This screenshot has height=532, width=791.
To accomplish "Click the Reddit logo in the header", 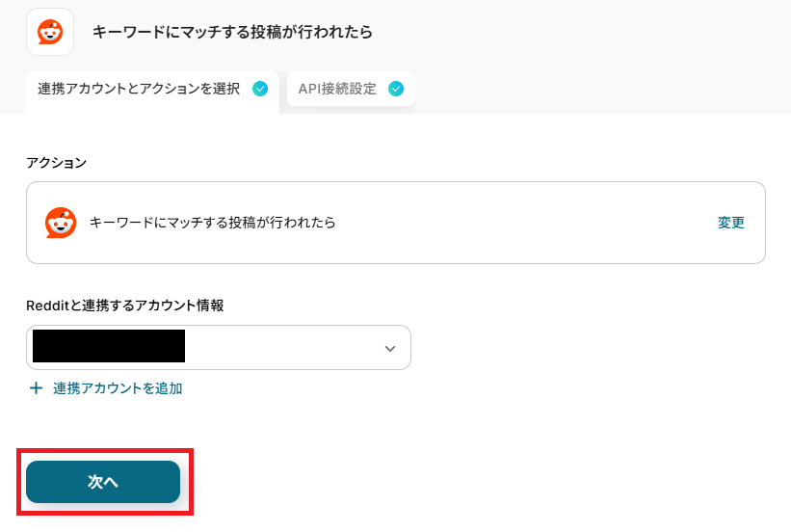I will [50, 32].
